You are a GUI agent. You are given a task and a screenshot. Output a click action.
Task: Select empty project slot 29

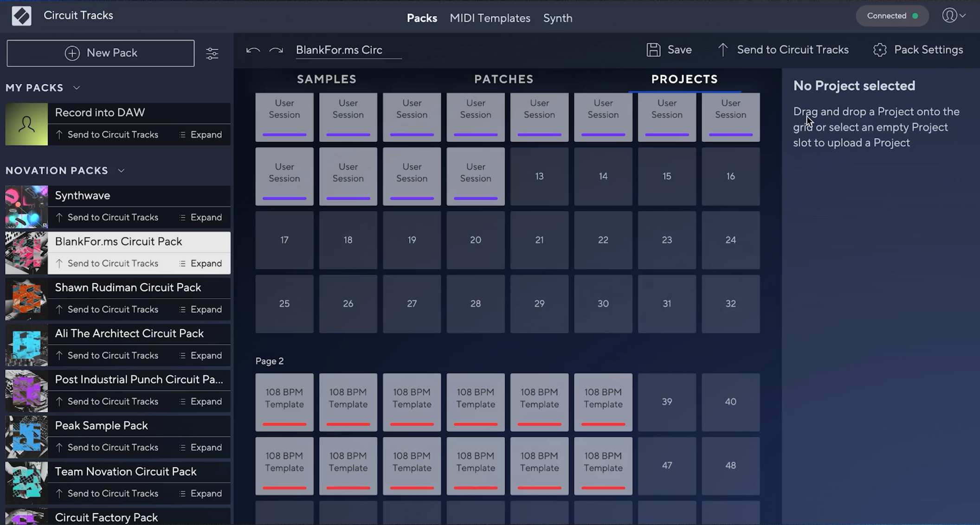(x=539, y=304)
